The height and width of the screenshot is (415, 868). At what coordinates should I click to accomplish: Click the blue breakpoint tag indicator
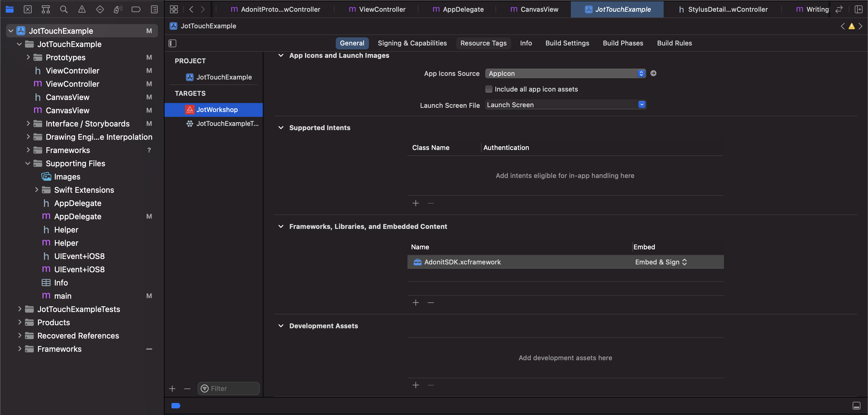point(176,406)
